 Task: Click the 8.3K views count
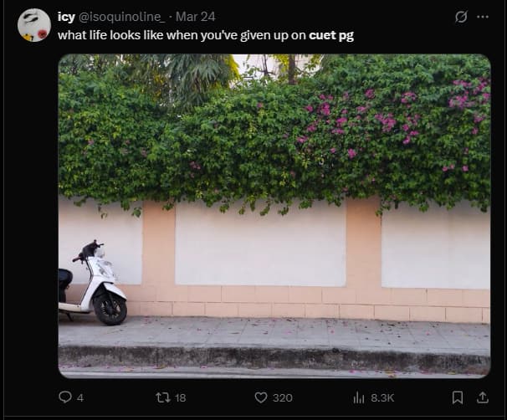(382, 397)
